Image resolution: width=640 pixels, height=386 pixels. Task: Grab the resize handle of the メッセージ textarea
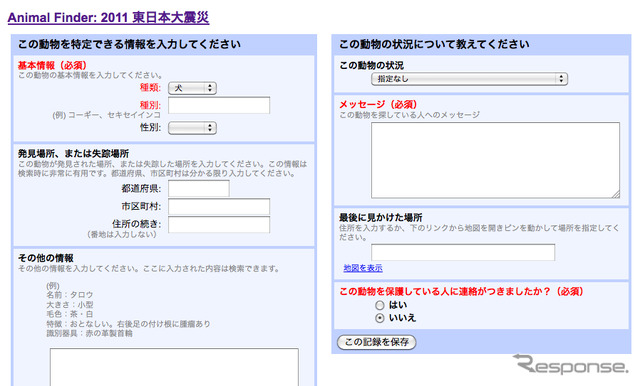616,195
